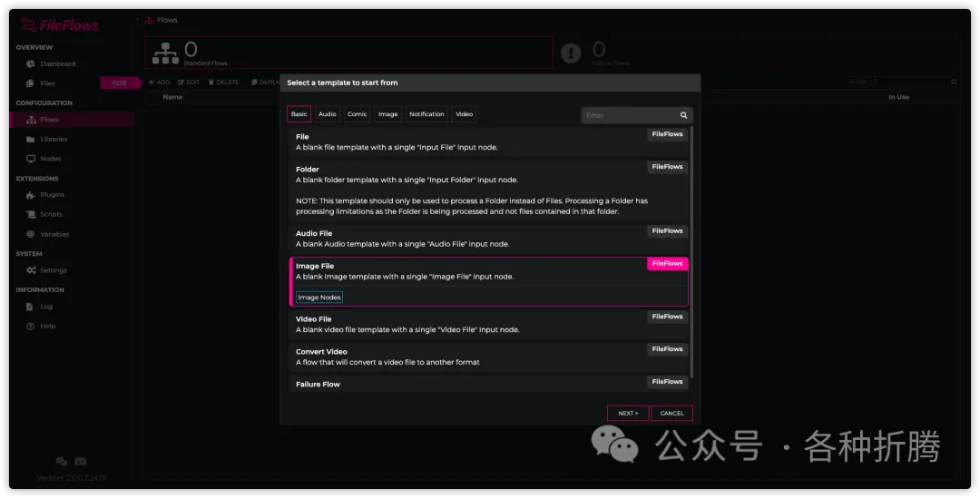Click the search icon in the Flows page filter

(954, 82)
